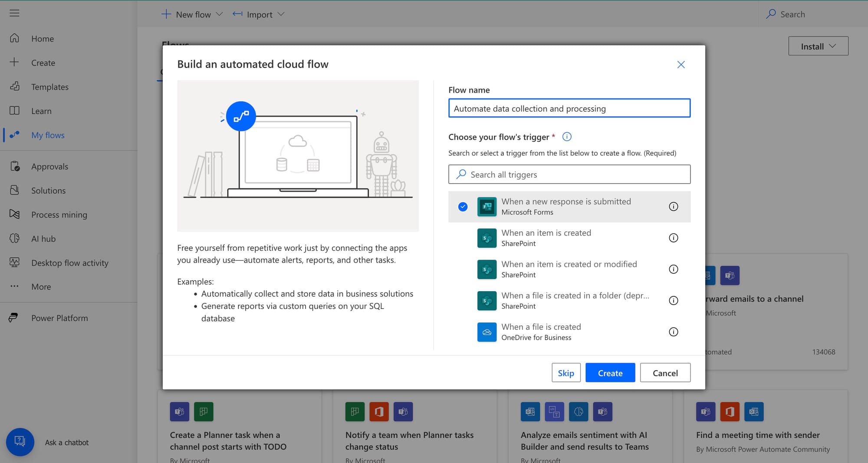The image size is (868, 463).
Task: Close the automated cloud flow dialog
Action: 681,65
